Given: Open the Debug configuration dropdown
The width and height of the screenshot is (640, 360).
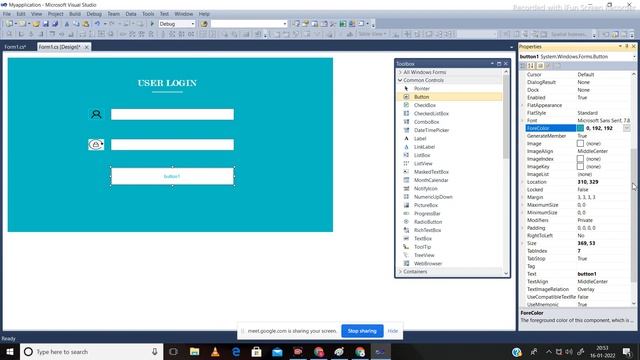Looking at the screenshot, I should point(193,24).
